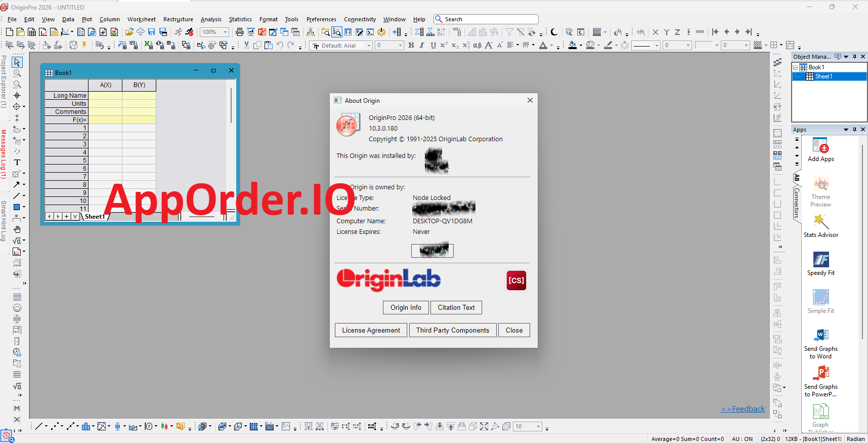Image resolution: width=868 pixels, height=444 pixels.
Task: Expand the font color dropdown arrow
Action: tap(551, 46)
